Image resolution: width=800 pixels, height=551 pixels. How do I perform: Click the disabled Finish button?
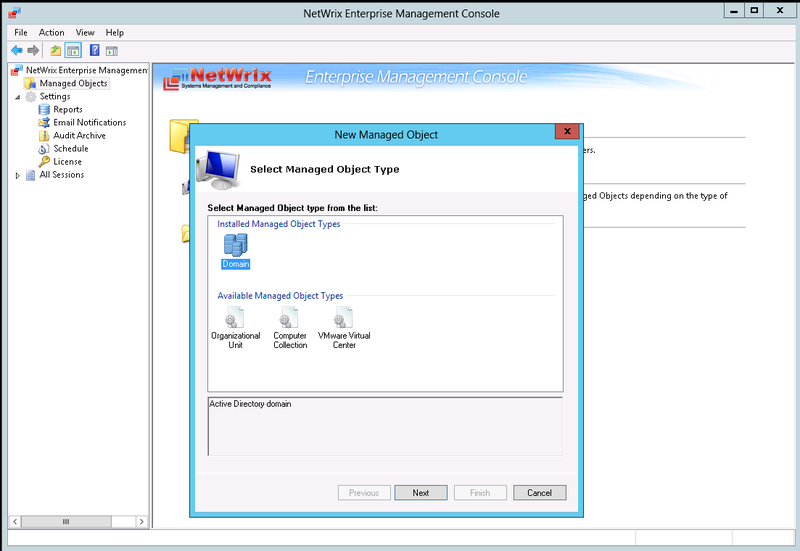[x=480, y=493]
